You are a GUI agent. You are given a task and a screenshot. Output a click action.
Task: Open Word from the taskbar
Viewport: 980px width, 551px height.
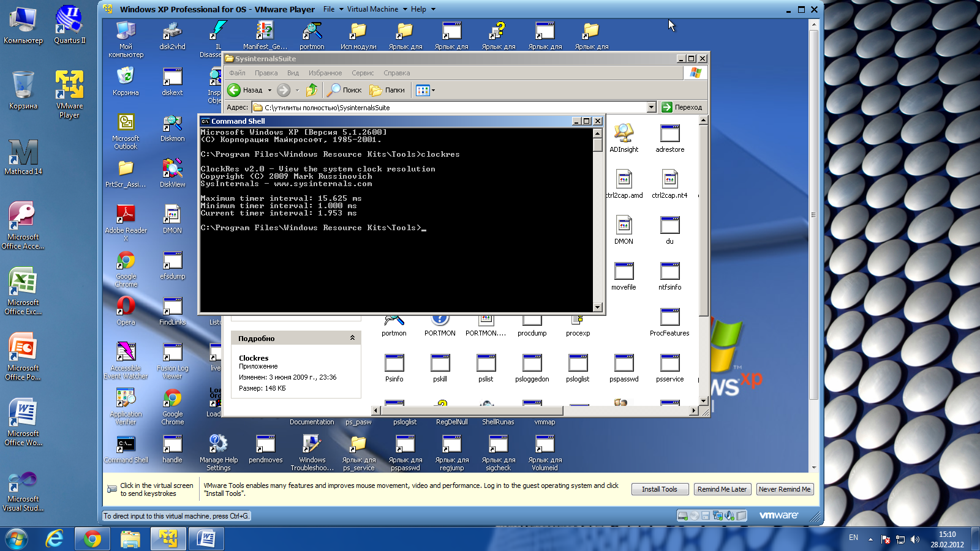coord(206,539)
